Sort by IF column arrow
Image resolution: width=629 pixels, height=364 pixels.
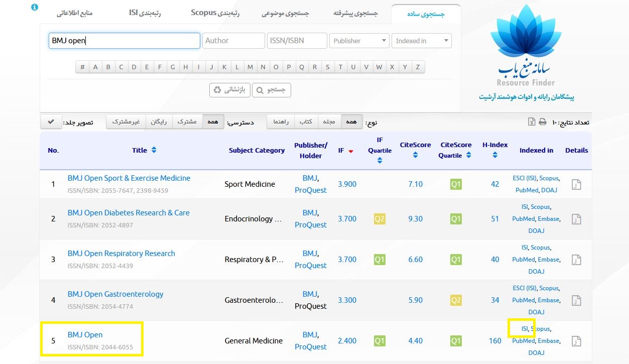coord(350,151)
